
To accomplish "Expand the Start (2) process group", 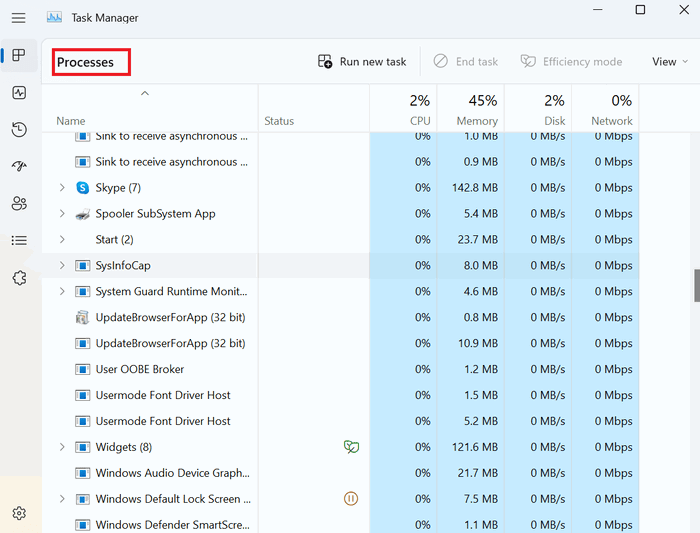I will click(x=62, y=239).
